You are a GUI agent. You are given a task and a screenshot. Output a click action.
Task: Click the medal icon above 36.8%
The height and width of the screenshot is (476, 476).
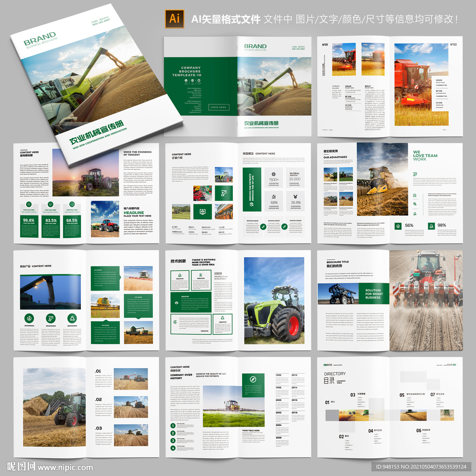click(x=295, y=197)
